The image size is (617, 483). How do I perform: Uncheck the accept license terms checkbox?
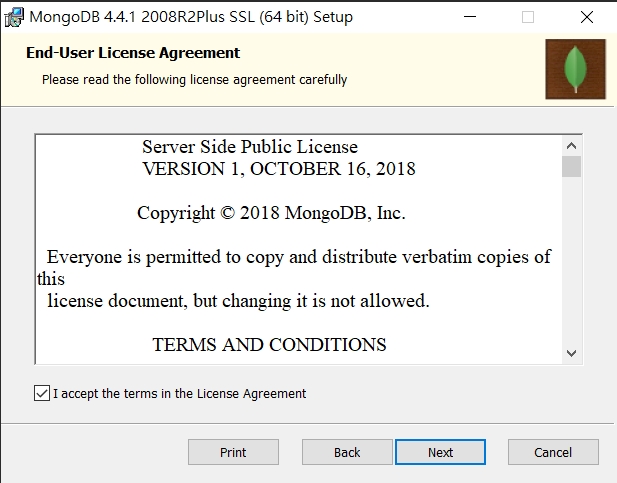[41, 394]
